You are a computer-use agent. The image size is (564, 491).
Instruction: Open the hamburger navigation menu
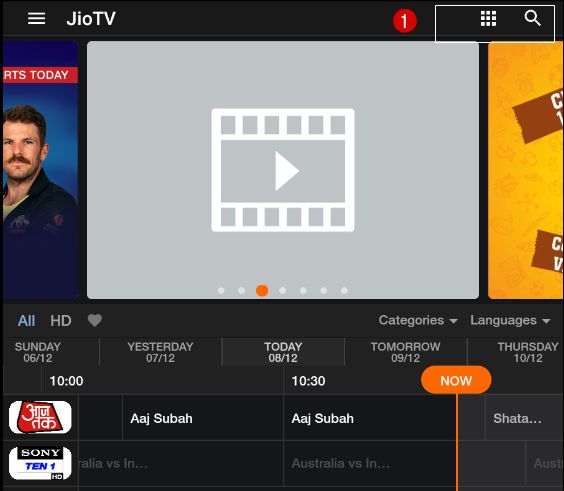[37, 18]
